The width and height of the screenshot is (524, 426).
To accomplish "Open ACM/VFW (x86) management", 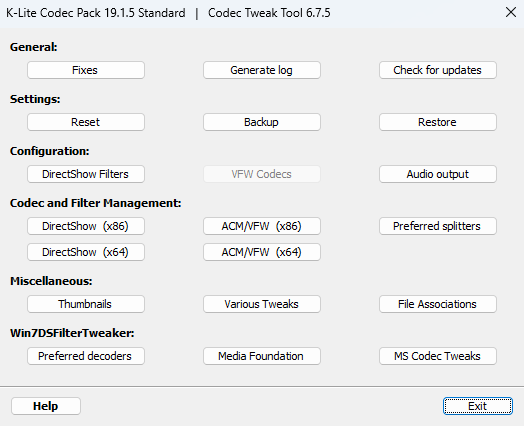I will pyautogui.click(x=262, y=226).
